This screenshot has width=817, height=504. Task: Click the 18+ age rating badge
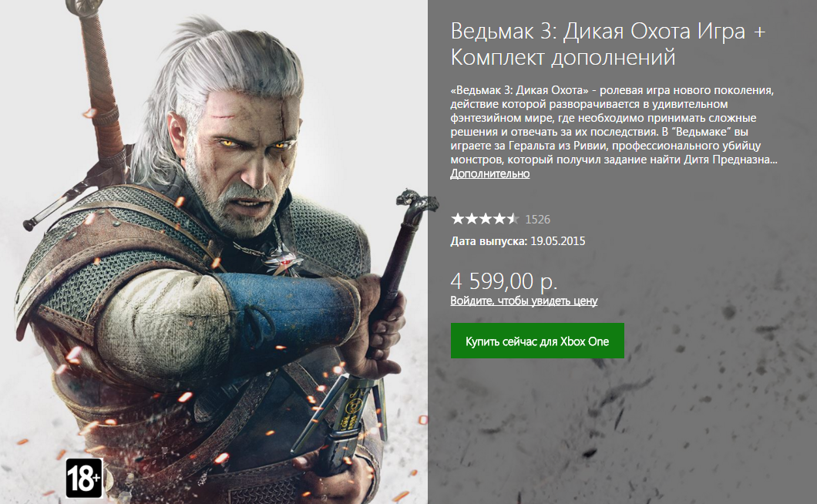(x=84, y=478)
